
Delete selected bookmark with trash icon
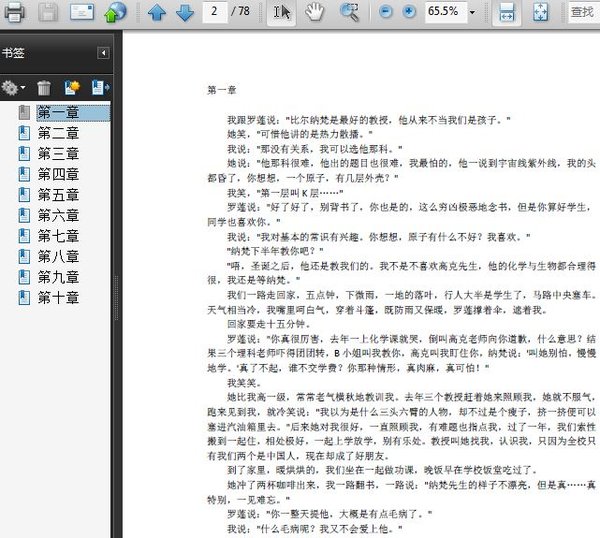(44, 88)
